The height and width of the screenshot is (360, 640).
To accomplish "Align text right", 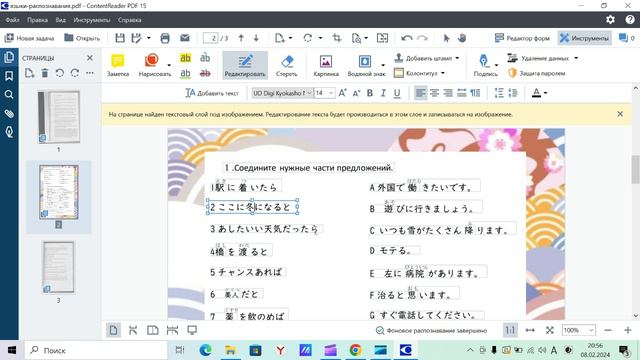I will pos(448,93).
